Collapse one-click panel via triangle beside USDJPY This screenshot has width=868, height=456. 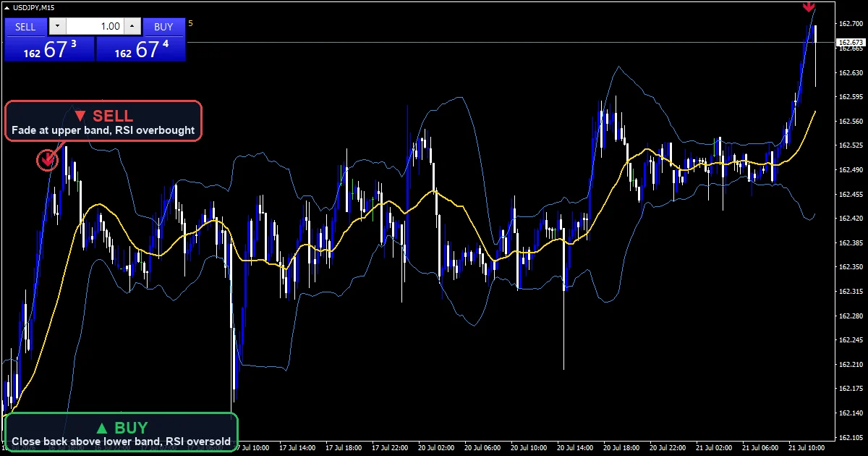7,7
